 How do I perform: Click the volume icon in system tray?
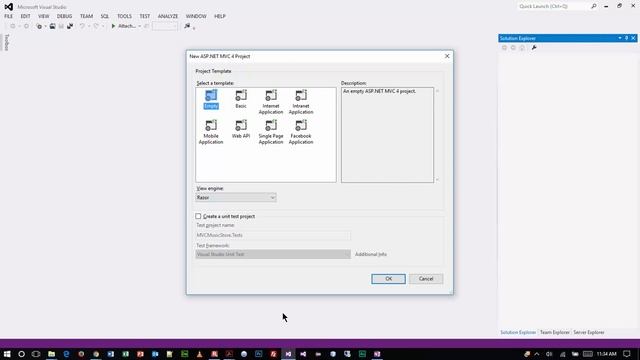(549, 354)
